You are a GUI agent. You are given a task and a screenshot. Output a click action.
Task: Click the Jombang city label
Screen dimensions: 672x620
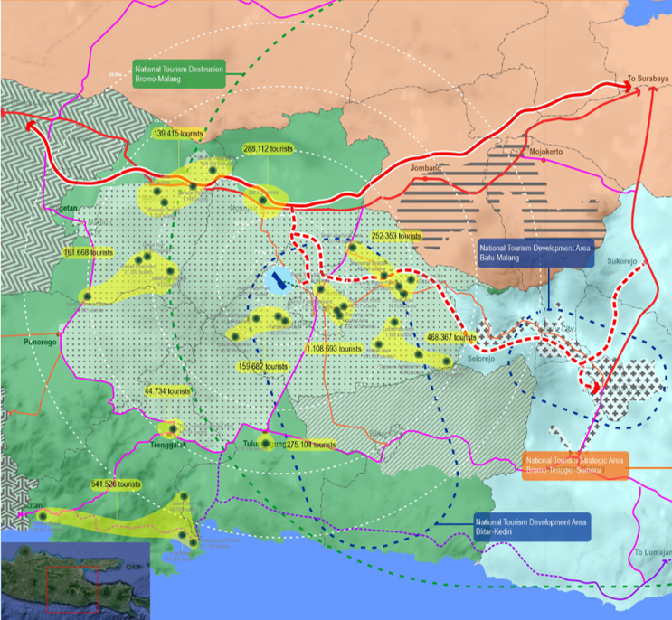point(425,168)
